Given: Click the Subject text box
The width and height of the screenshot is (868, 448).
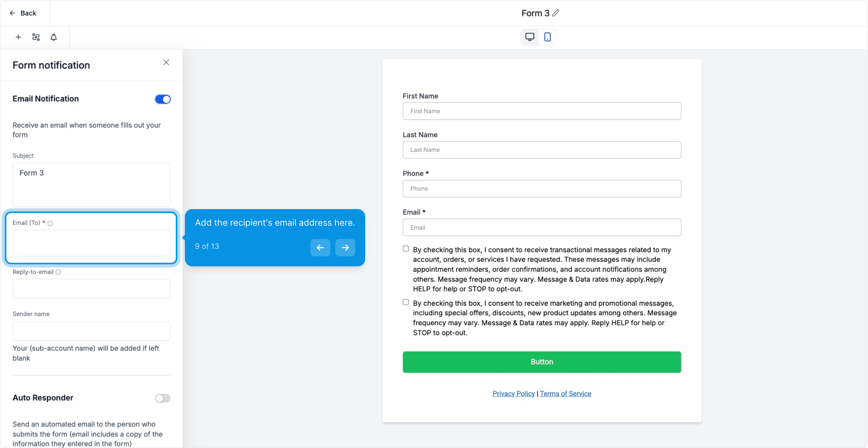Looking at the screenshot, I should [92, 185].
